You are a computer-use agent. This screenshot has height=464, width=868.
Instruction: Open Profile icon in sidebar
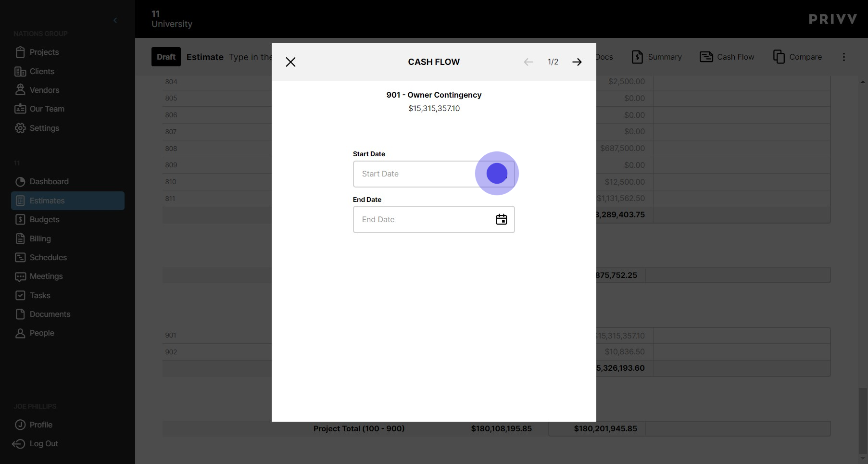click(x=20, y=425)
